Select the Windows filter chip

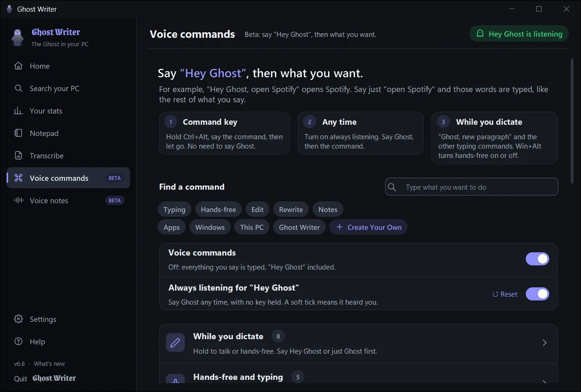tap(210, 227)
